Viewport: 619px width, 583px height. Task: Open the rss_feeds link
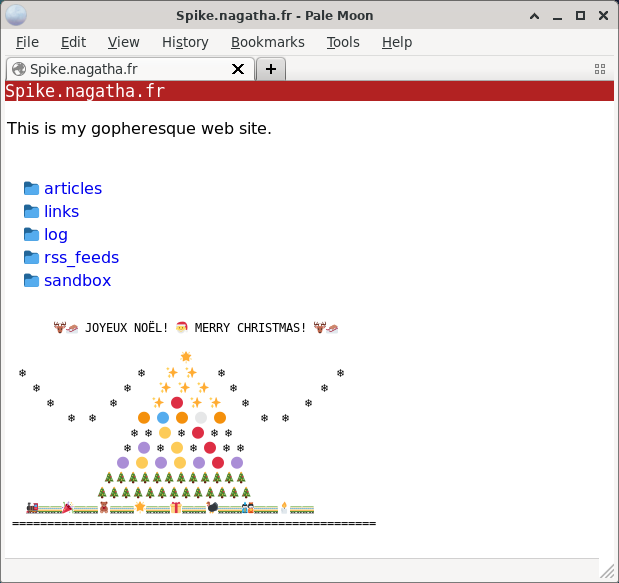tap(81, 258)
